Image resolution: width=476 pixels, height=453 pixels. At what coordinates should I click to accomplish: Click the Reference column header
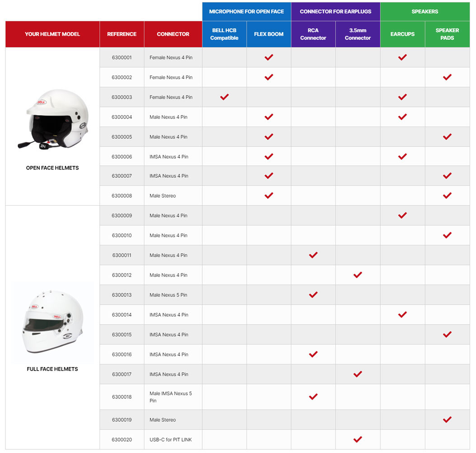122,34
